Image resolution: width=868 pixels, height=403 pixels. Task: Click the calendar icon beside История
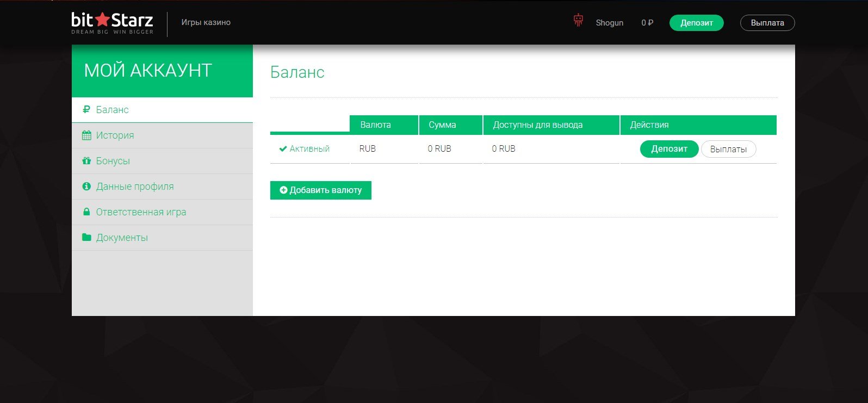(86, 135)
